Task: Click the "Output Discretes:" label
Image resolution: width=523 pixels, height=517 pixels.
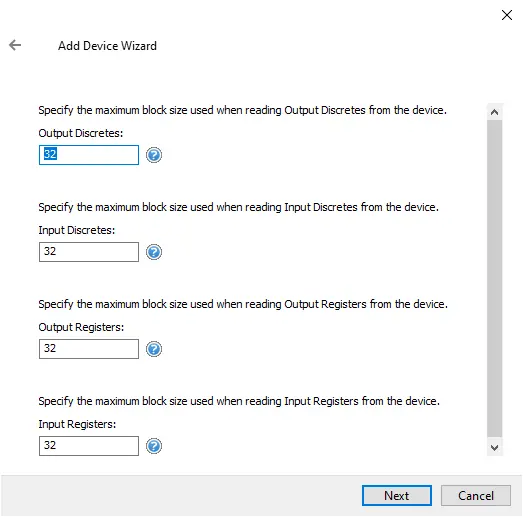Action: [81, 133]
